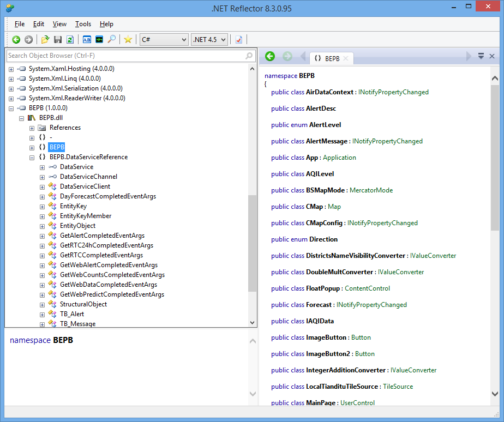The width and height of the screenshot is (504, 422).
Task: Open the File menu
Action: pos(20,24)
